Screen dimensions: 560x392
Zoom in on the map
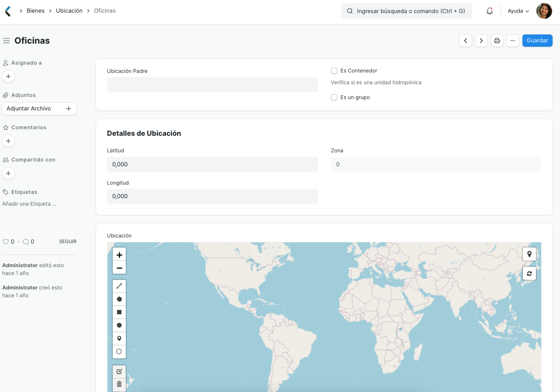point(119,255)
